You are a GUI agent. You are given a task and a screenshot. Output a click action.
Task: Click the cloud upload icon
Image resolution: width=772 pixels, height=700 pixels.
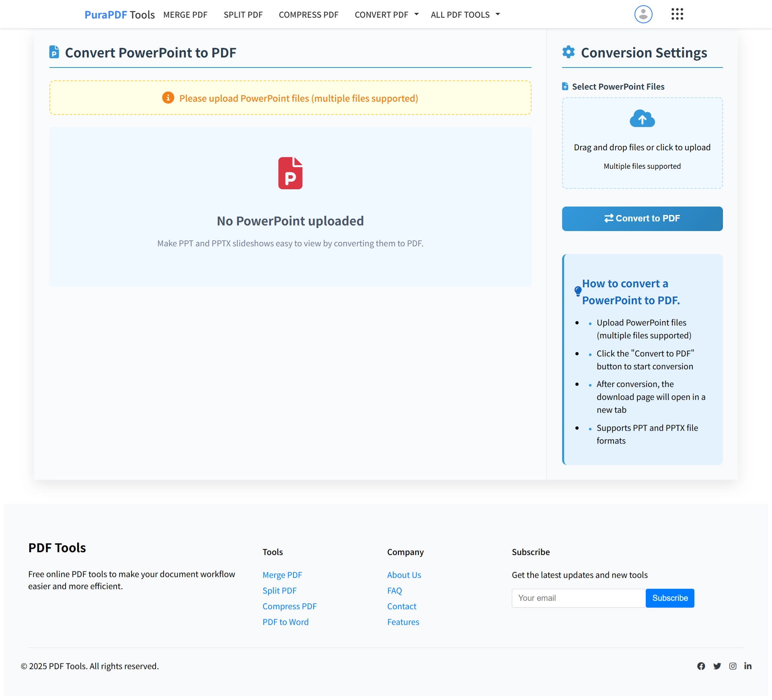642,119
